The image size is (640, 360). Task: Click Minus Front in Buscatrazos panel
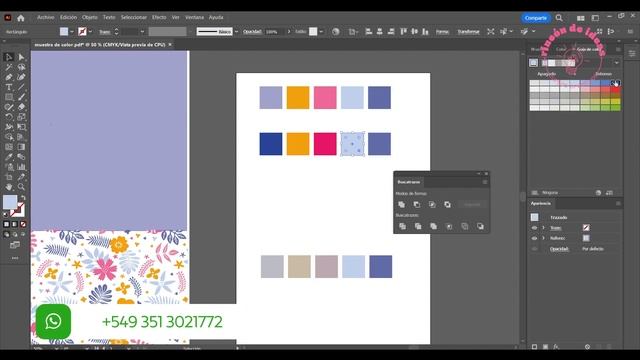coord(417,204)
